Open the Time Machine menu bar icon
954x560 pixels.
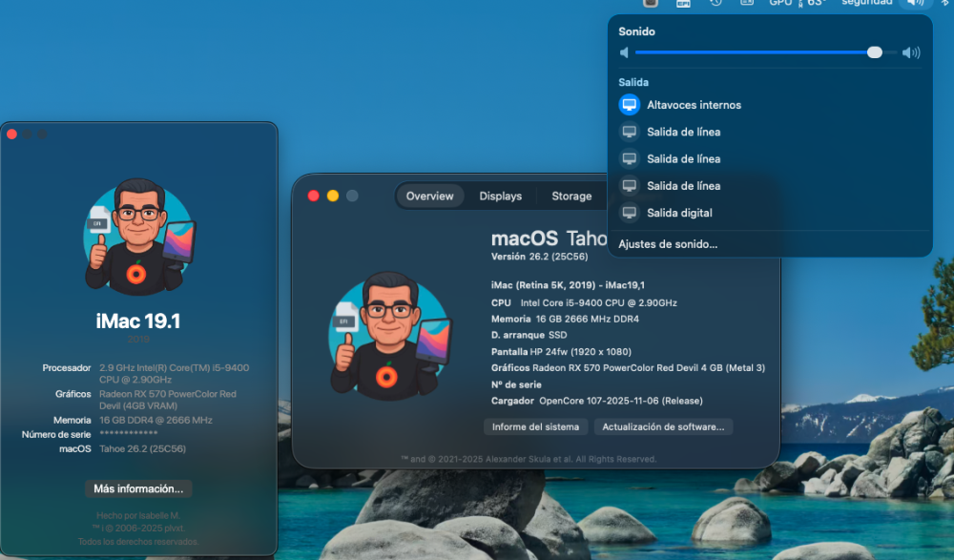(715, 3)
